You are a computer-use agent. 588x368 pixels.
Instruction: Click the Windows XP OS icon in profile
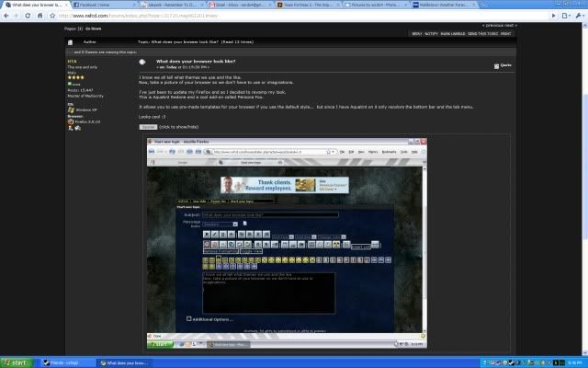click(71, 109)
